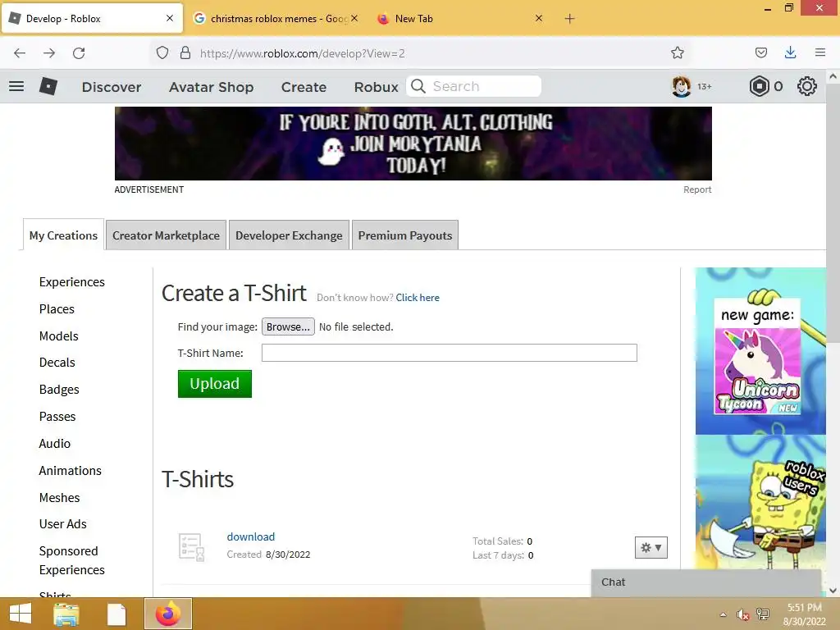The width and height of the screenshot is (840, 630).
Task: Open the Windows Start button
Action: tap(21, 614)
